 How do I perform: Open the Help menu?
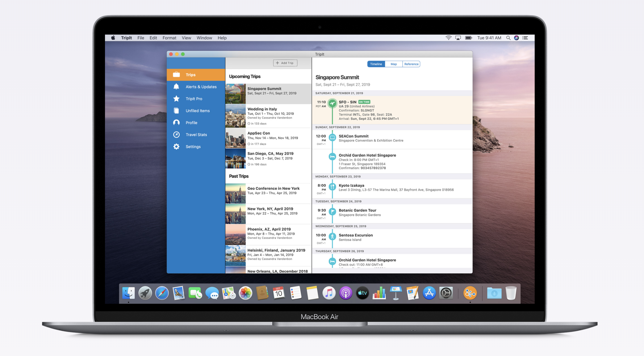tap(222, 38)
